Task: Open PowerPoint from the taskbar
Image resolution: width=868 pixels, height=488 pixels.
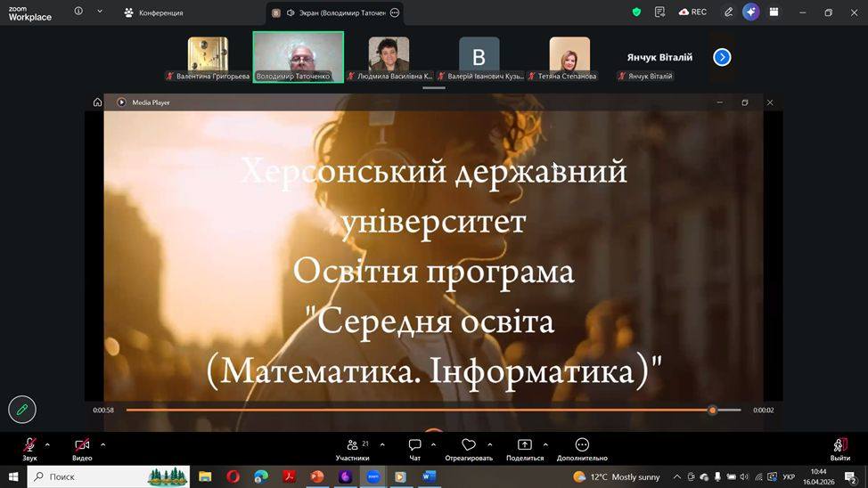Action: point(317,476)
